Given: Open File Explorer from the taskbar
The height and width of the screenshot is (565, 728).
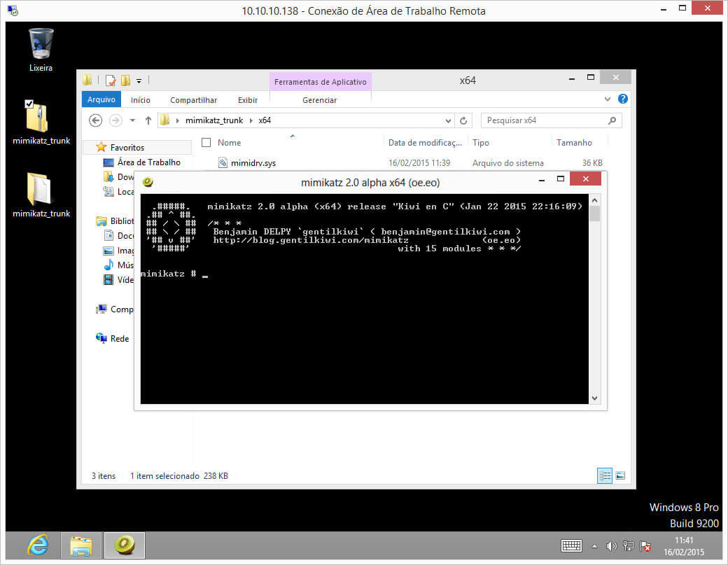Looking at the screenshot, I should (x=81, y=545).
